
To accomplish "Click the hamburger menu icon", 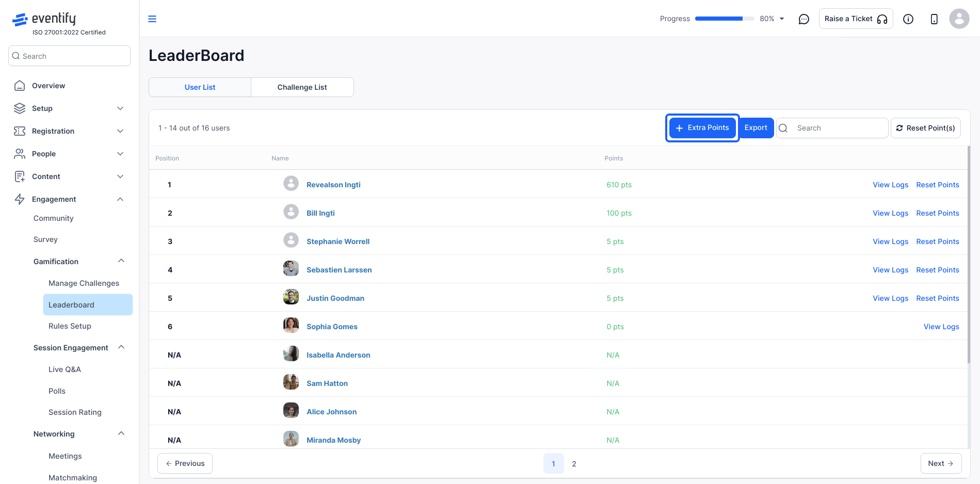I will tap(152, 19).
